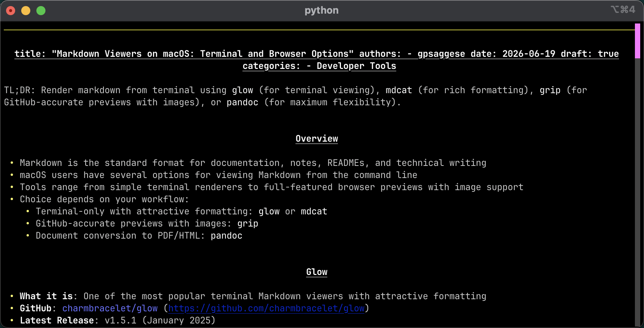Click the title front-matter line
644x328 pixels.
click(x=317, y=54)
